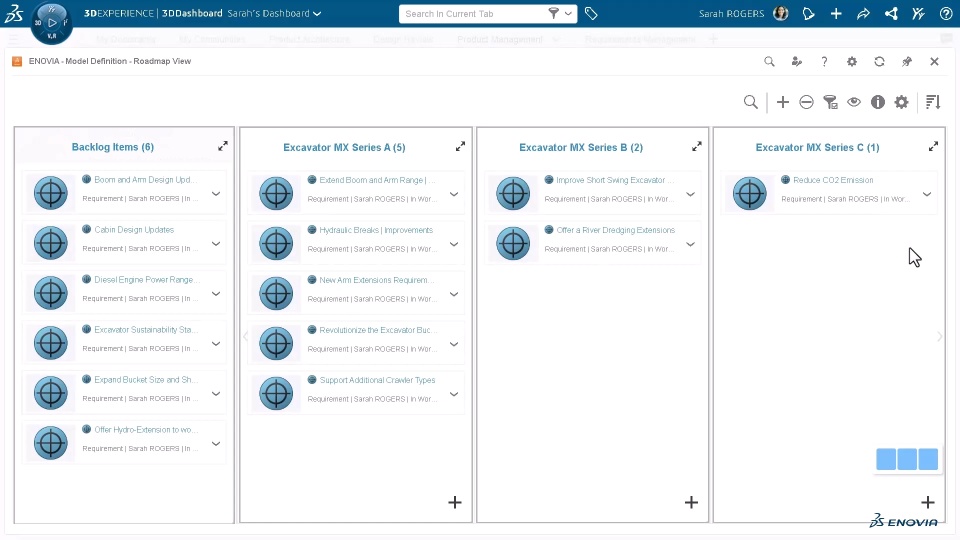
Task: Open Sarah's Dashboard dropdown
Action: click(317, 13)
